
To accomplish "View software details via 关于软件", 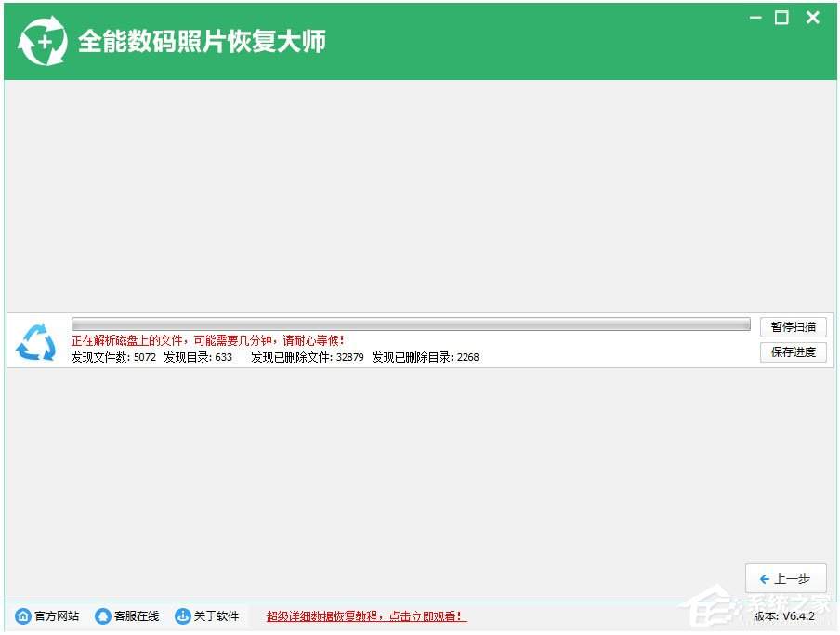I will [216, 616].
